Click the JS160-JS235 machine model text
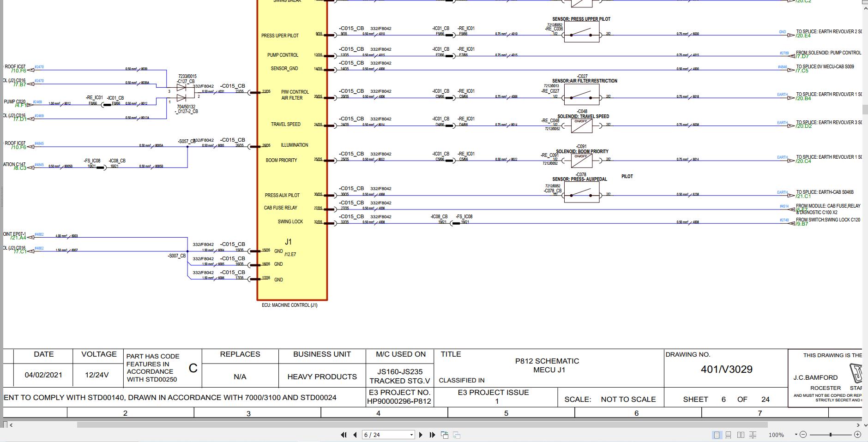Image resolution: width=868 pixels, height=442 pixels. pos(400,371)
